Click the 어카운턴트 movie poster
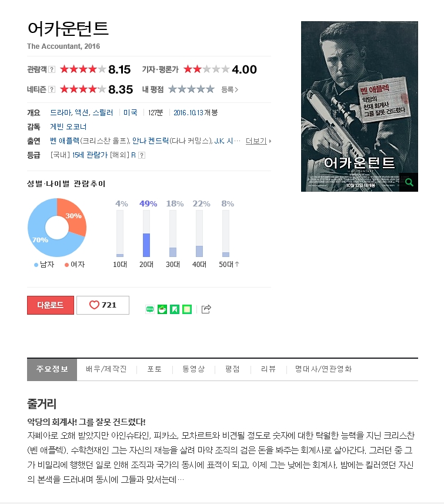Viewport: 444px width, 504px height. pyautogui.click(x=359, y=106)
